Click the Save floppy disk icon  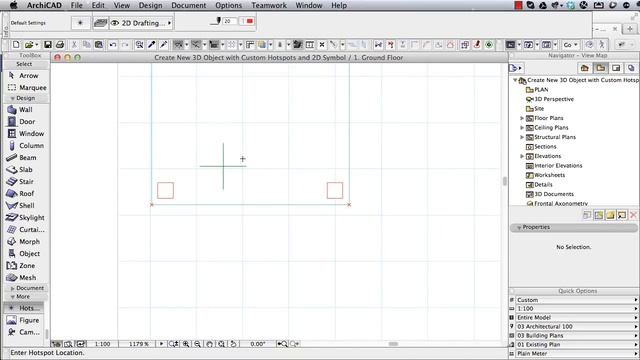[x=48, y=44]
